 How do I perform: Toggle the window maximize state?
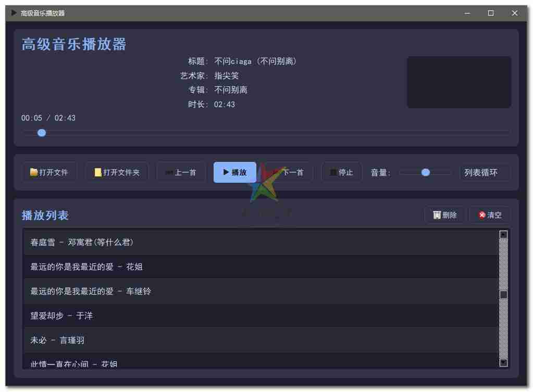(x=490, y=12)
